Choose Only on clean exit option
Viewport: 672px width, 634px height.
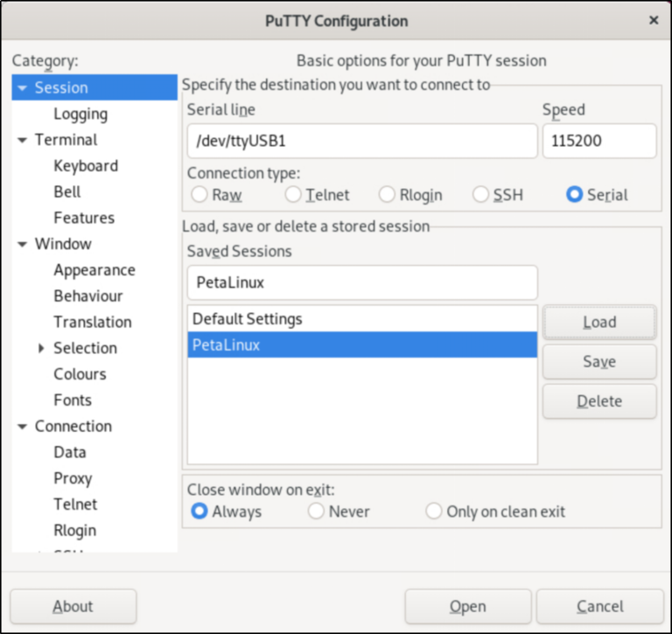[433, 512]
